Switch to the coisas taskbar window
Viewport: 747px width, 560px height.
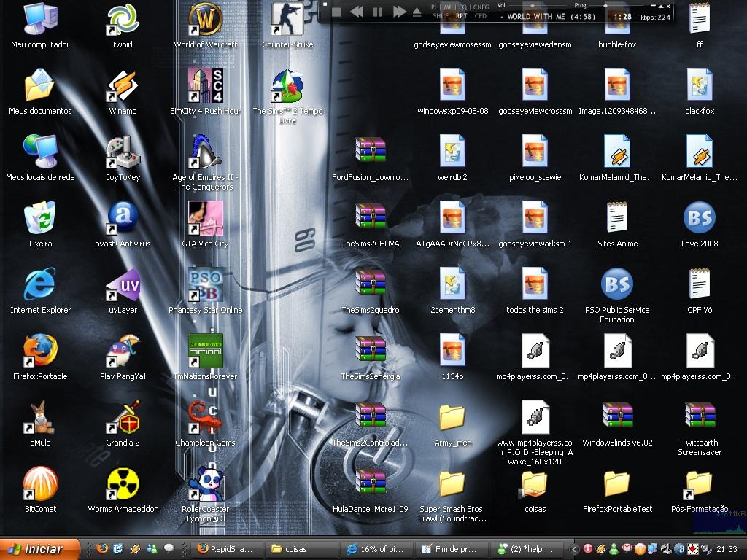pos(300,549)
